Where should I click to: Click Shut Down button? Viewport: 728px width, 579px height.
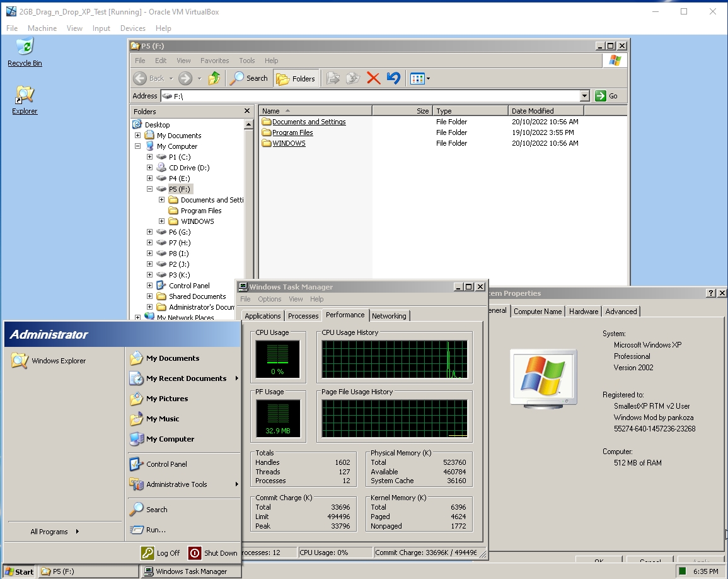click(213, 553)
